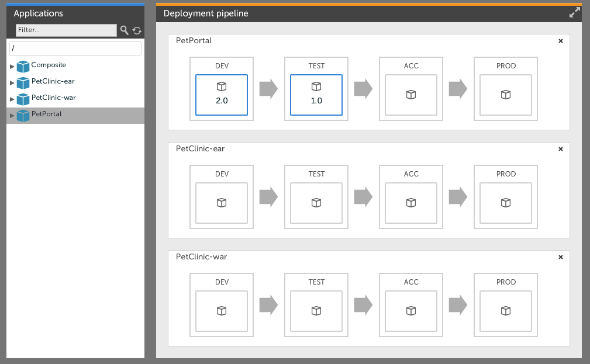Remove the PetClinic-ear pipeline
Screen dimensions: 590x364
coord(561,149)
